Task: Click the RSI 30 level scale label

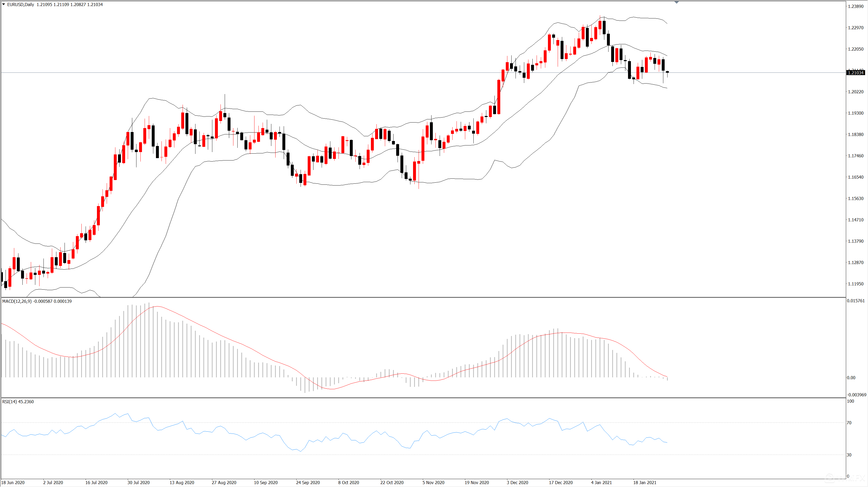Action: pos(849,455)
